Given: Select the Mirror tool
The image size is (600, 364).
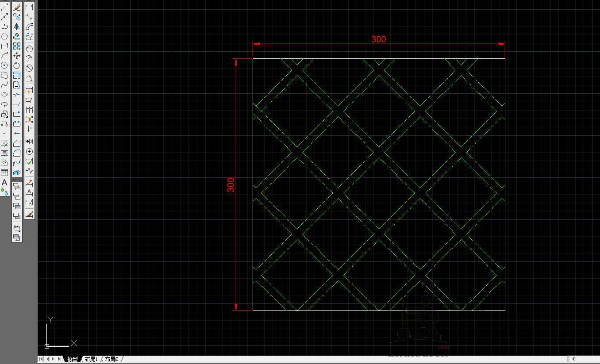Looking at the screenshot, I should point(17,27).
